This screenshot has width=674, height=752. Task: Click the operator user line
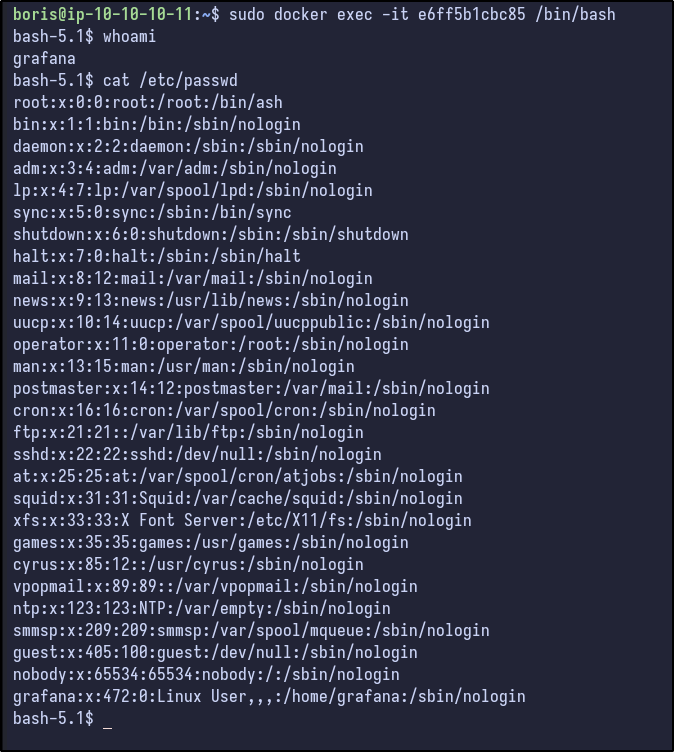pyautogui.click(x=210, y=344)
